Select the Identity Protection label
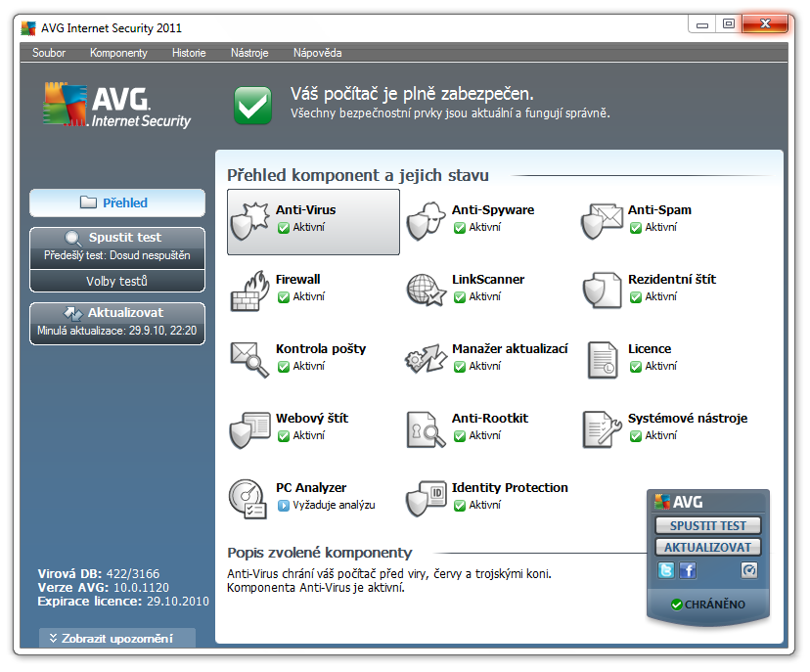 point(510,487)
